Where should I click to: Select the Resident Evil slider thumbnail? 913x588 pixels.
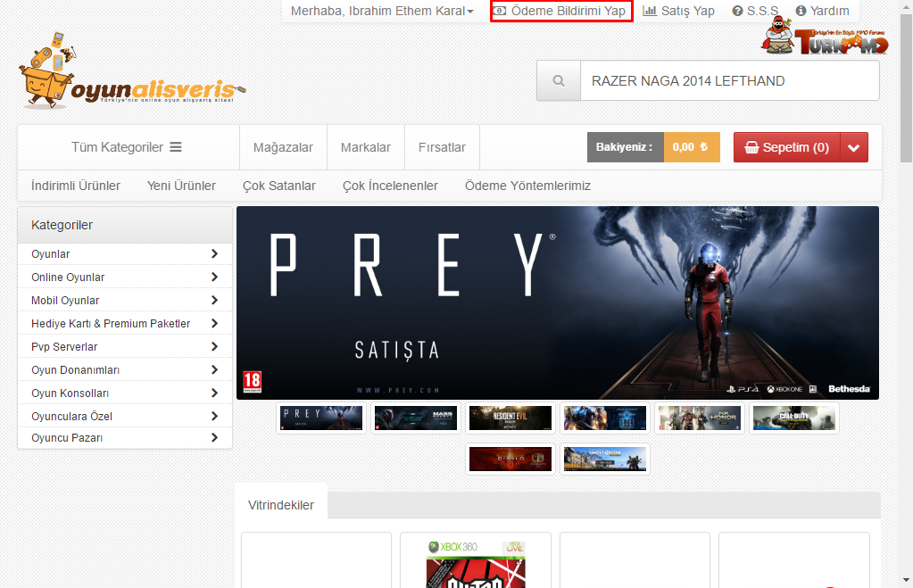(x=510, y=418)
